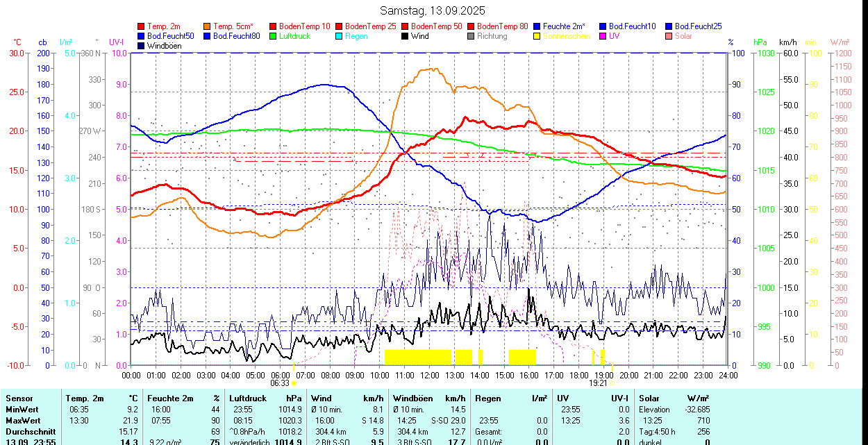Screen dimensions: 868x445
Task: Click the hPa axis unit label
Action: pyautogui.click(x=760, y=42)
